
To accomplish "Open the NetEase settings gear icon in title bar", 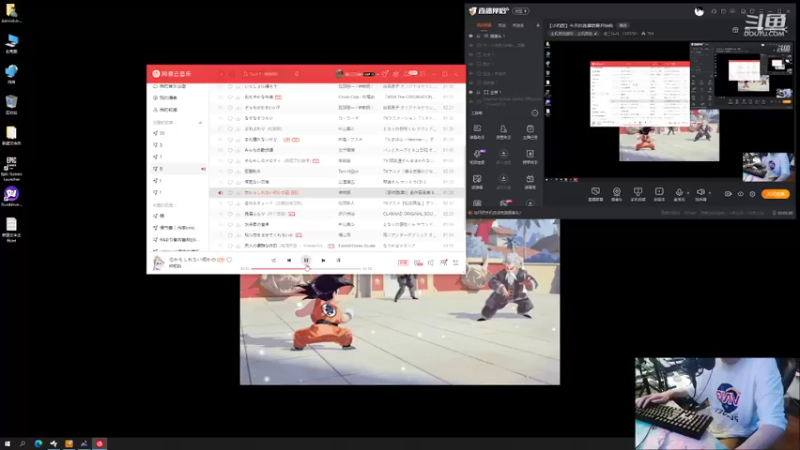I will tap(395, 74).
